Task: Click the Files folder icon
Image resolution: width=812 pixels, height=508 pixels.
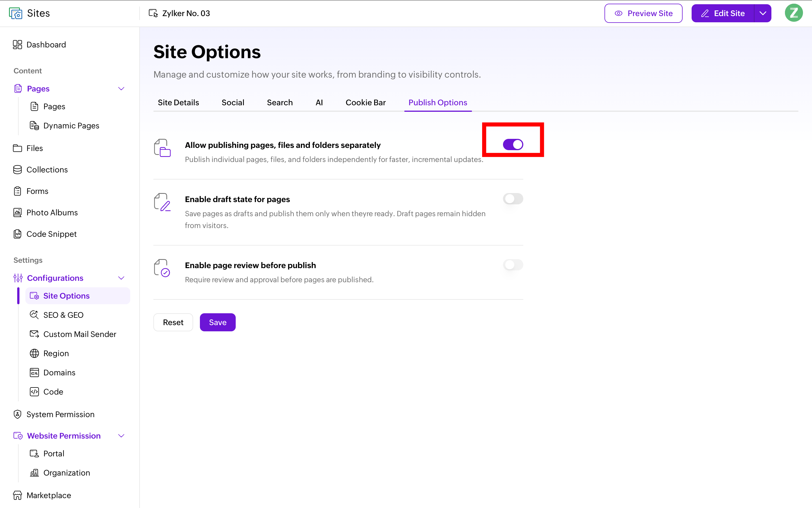Action: [x=17, y=148]
